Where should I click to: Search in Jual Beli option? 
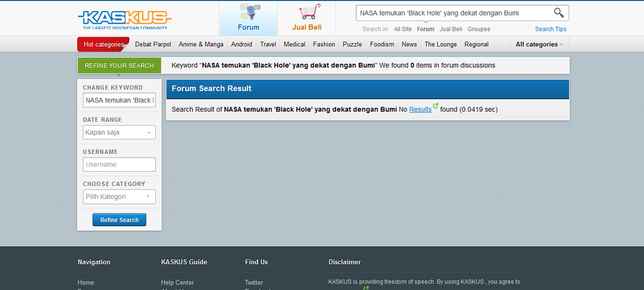coord(451,29)
